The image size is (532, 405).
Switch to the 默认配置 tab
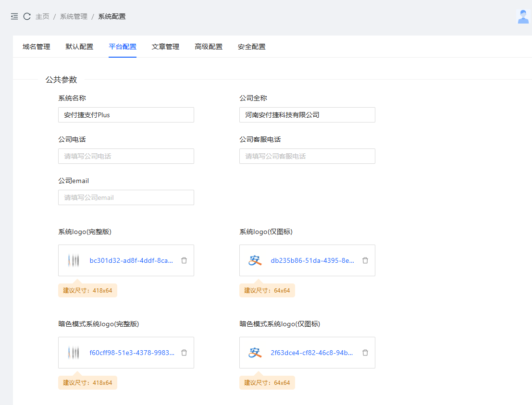(80, 47)
